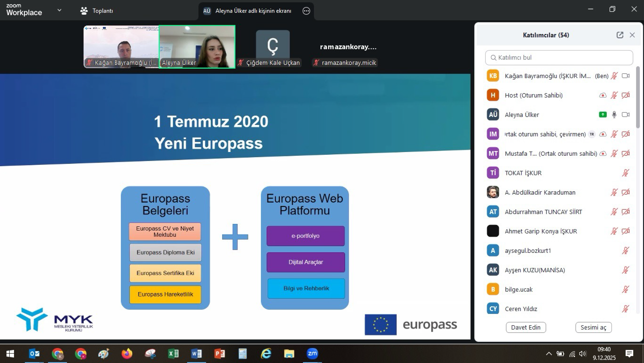The height and width of the screenshot is (363, 644).
Task: Click the Toplantı meeting icon
Action: (x=84, y=11)
